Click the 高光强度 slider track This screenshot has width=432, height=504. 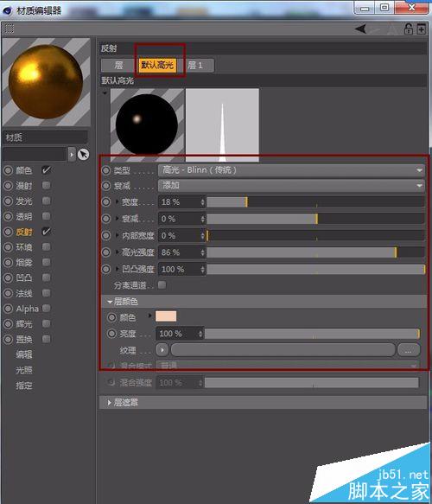click(315, 252)
